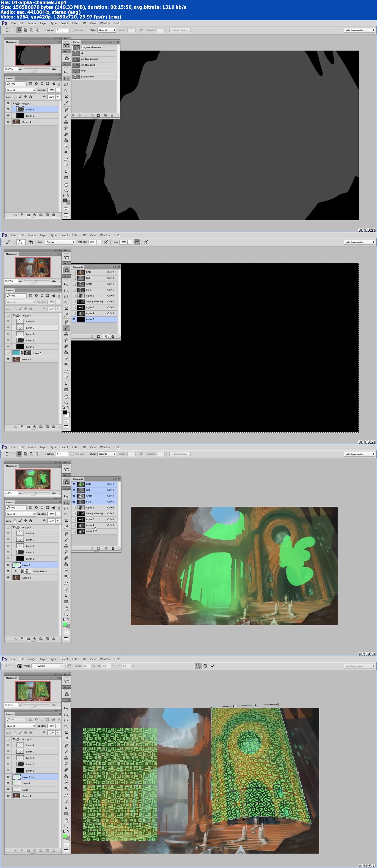Screen dimensions: 377x868
Task: Open brush panel toggle icon in brush options bar
Action: point(30,242)
